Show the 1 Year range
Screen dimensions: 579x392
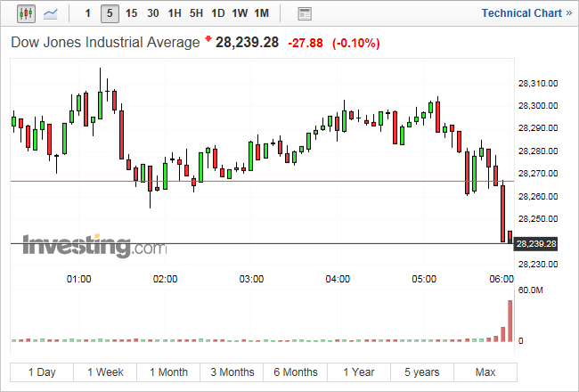point(359,372)
